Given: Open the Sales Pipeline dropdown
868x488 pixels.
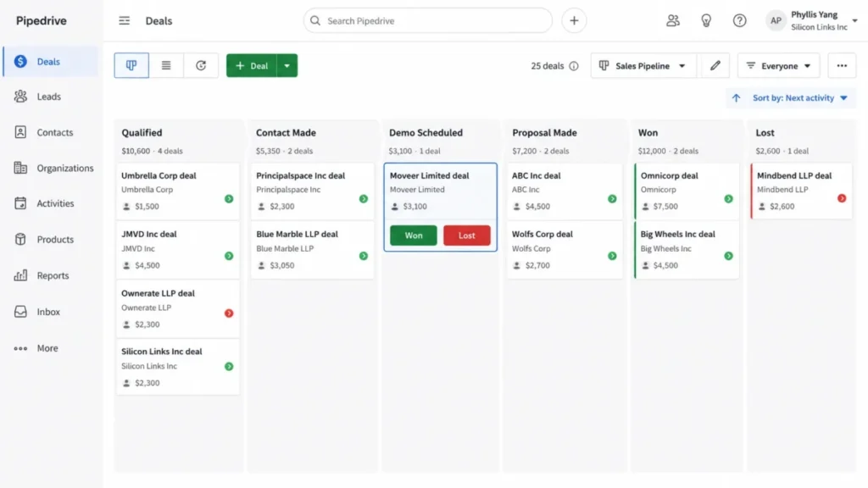Looking at the screenshot, I should click(x=643, y=66).
